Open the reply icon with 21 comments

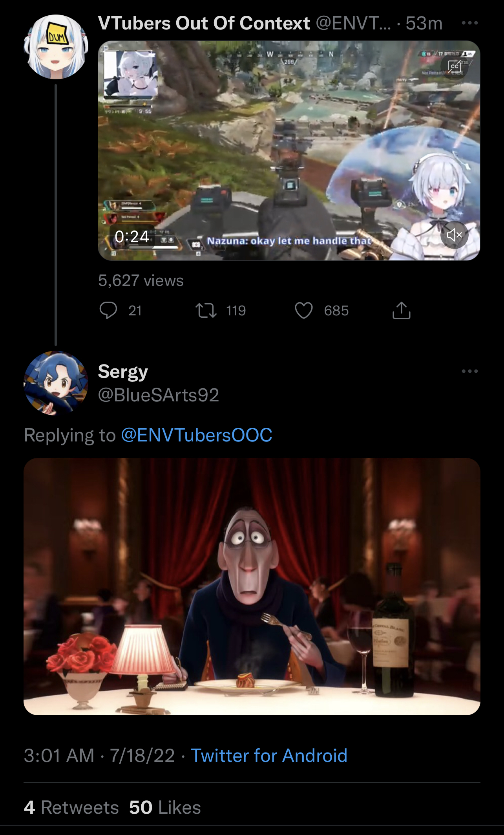pyautogui.click(x=108, y=310)
